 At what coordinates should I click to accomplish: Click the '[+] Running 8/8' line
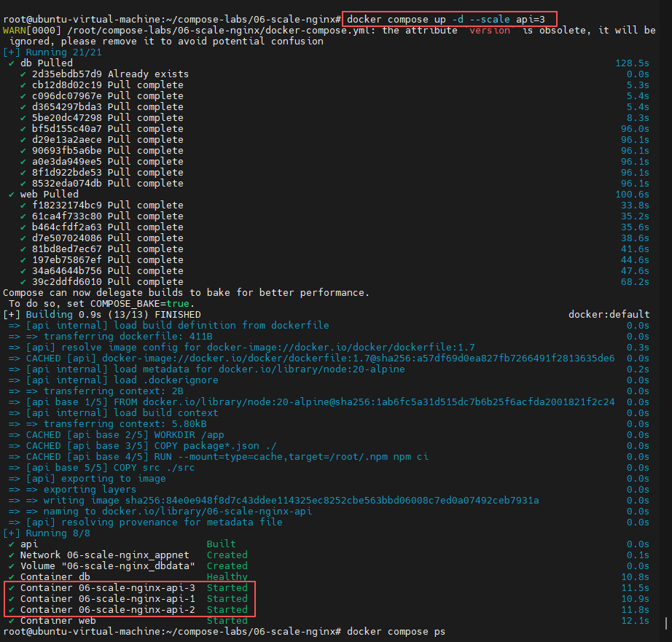click(x=47, y=533)
